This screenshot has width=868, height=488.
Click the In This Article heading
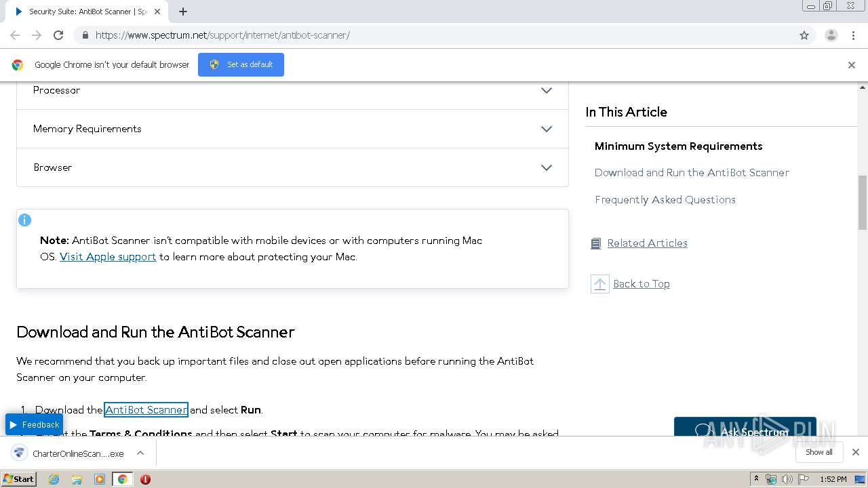tap(627, 113)
